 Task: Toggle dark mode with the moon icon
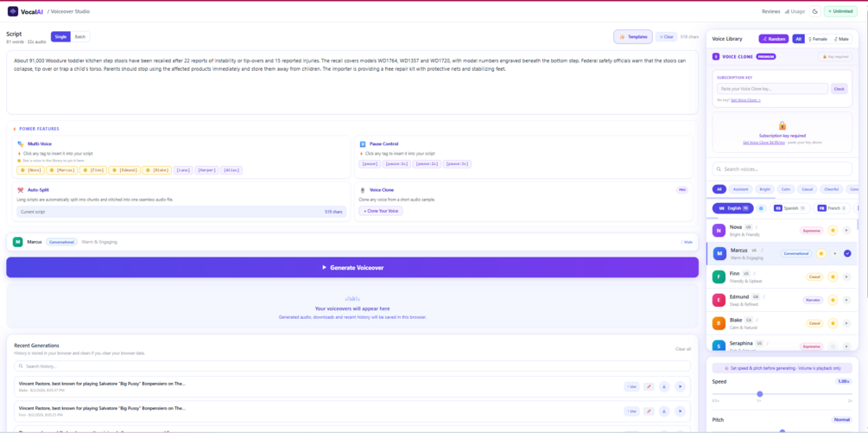814,11
